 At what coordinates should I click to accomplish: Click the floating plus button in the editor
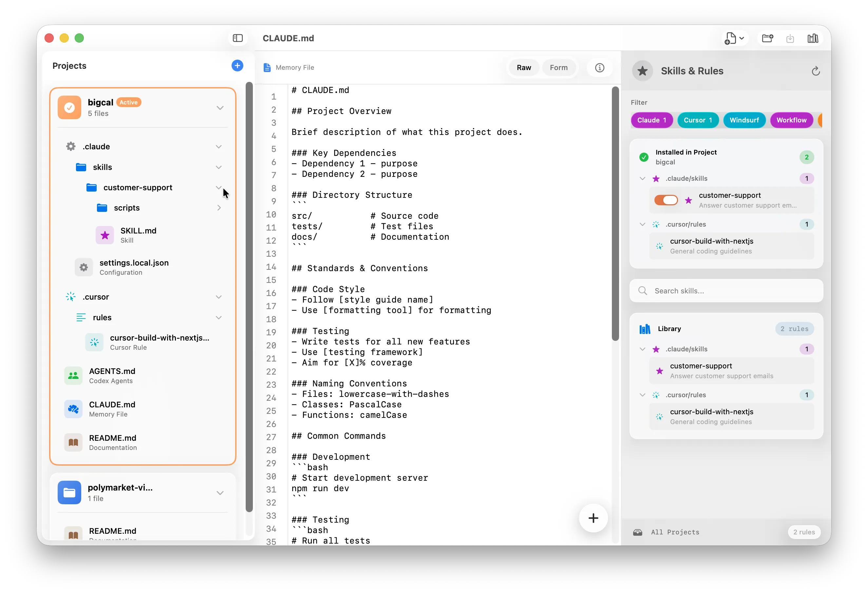(x=593, y=518)
